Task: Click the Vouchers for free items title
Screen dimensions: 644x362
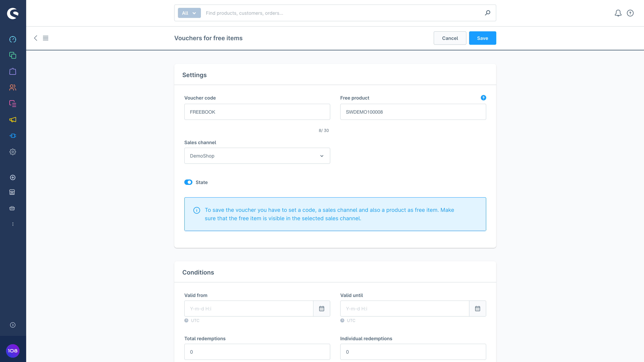Action: coord(208,38)
